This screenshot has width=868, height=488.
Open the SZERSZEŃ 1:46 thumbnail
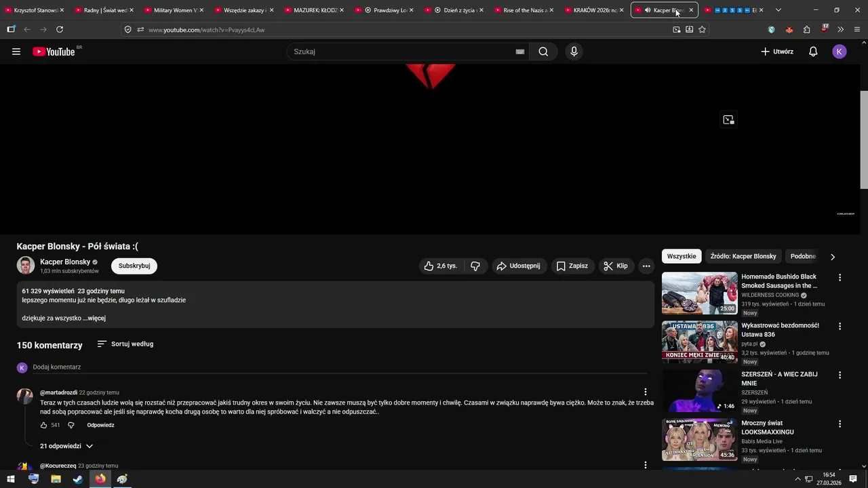click(699, 391)
